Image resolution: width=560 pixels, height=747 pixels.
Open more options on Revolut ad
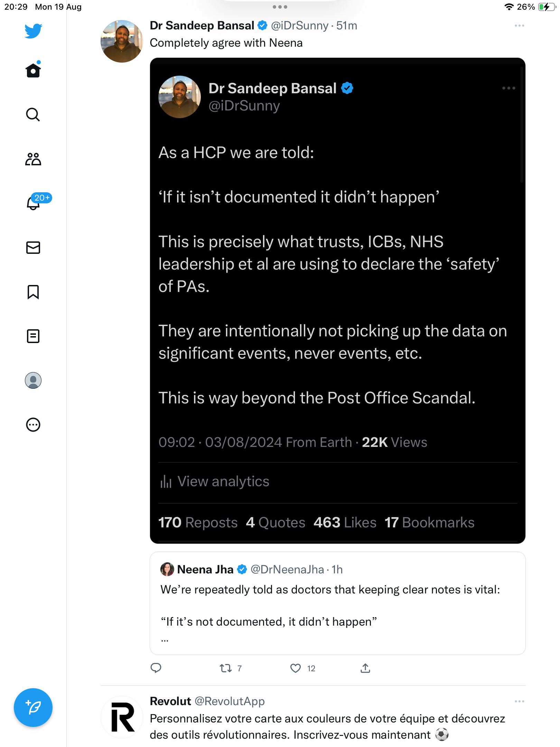[x=519, y=701]
